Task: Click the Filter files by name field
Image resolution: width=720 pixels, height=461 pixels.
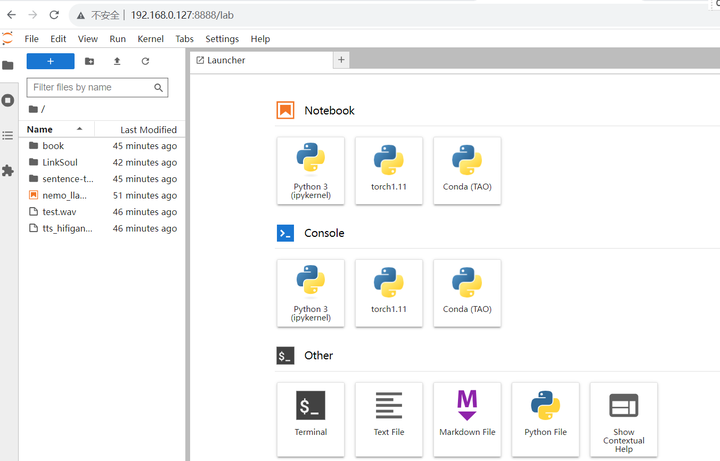Action: pos(97,87)
